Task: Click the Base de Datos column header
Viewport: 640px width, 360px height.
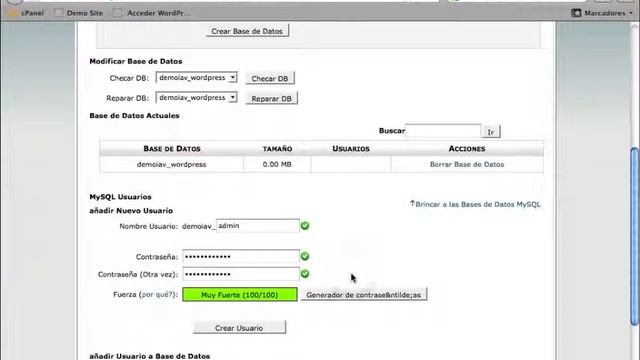Action: click(x=172, y=149)
